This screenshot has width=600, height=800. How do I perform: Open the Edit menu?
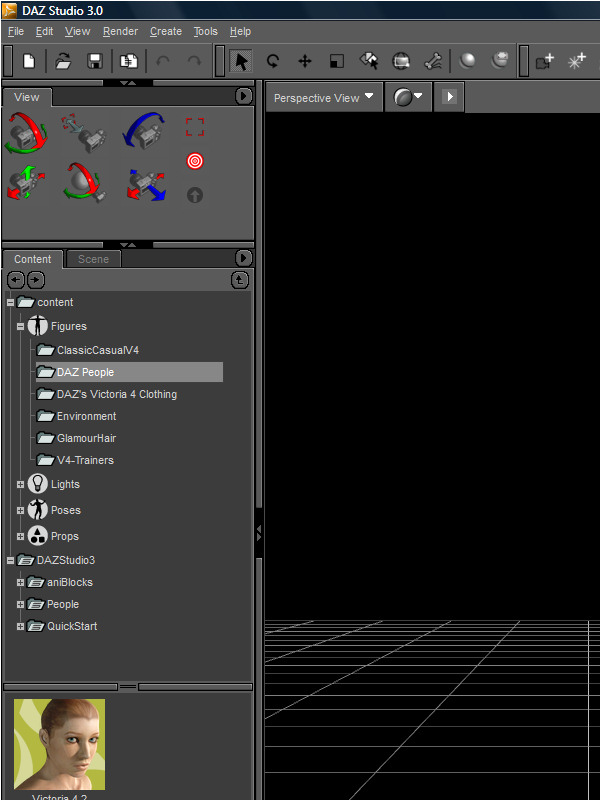click(44, 32)
